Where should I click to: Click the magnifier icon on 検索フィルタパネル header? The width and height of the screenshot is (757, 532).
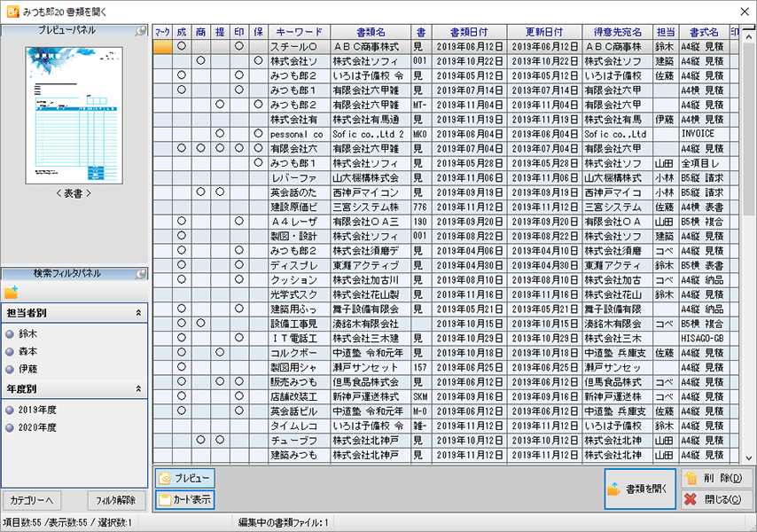[x=139, y=273]
